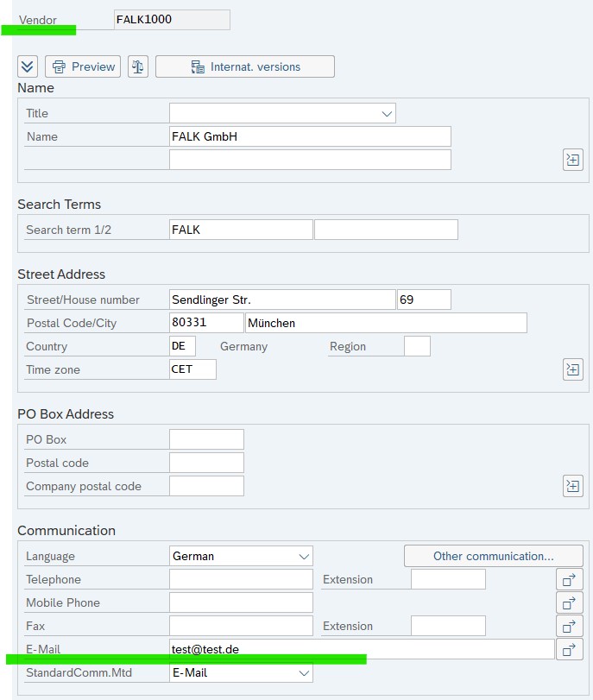This screenshot has width=593, height=700.
Task: Open the StandardComm.Mtd dropdown showing E-Mail
Action: click(241, 672)
